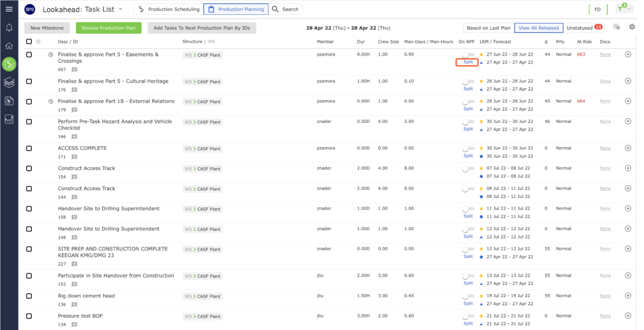Open the Unstatused filter with 13 badge
The width and height of the screenshot is (644, 330).
pyautogui.click(x=583, y=28)
